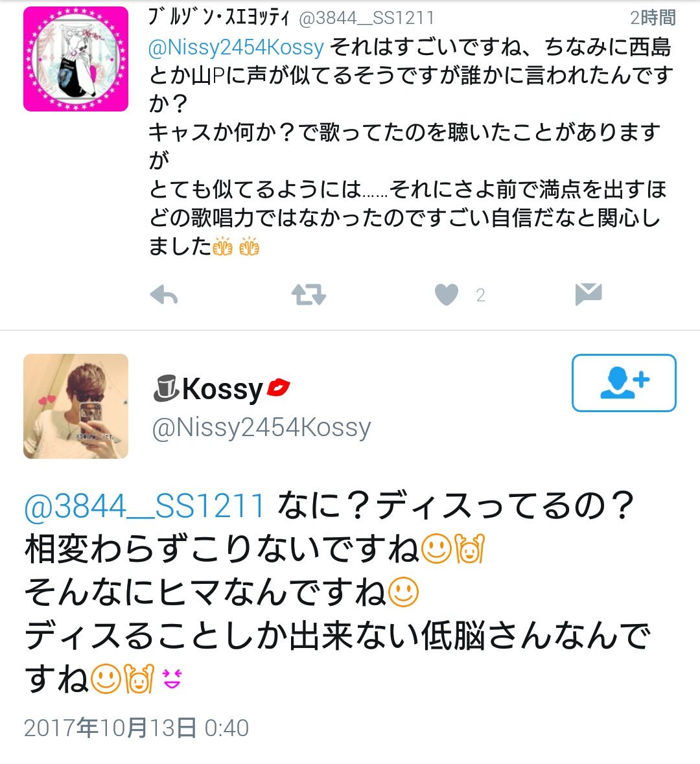The height and width of the screenshot is (764, 700).
Task: Click Kossy's reply text body
Action: tap(336, 592)
